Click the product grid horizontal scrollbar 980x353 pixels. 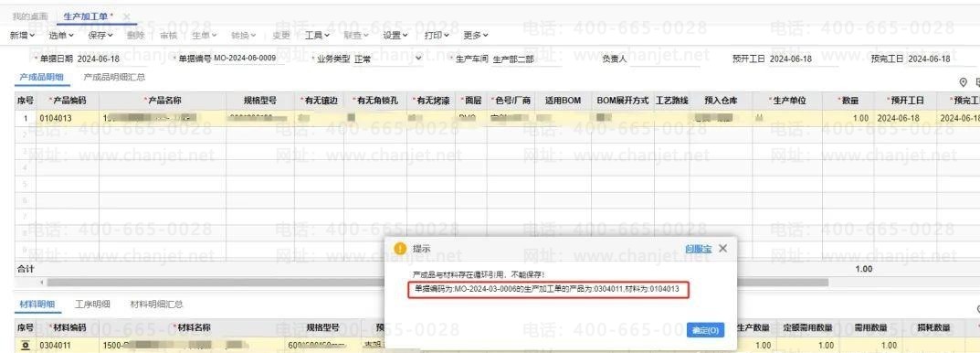click(x=437, y=283)
